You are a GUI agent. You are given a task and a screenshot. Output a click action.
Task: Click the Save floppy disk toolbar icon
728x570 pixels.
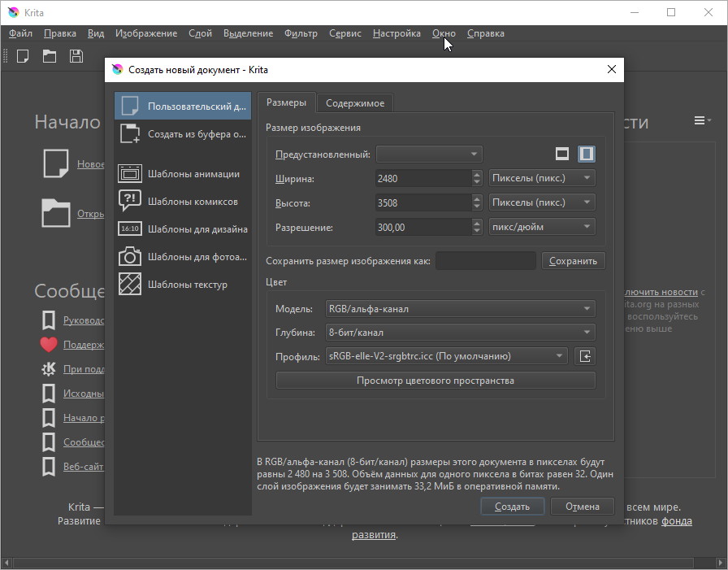[76, 56]
